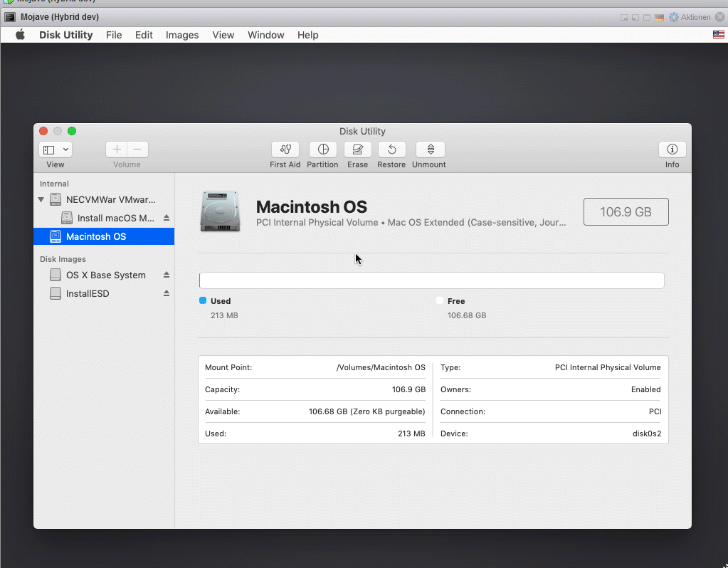Click the 106.9 GB capacity box
The height and width of the screenshot is (568, 728).
[626, 212]
